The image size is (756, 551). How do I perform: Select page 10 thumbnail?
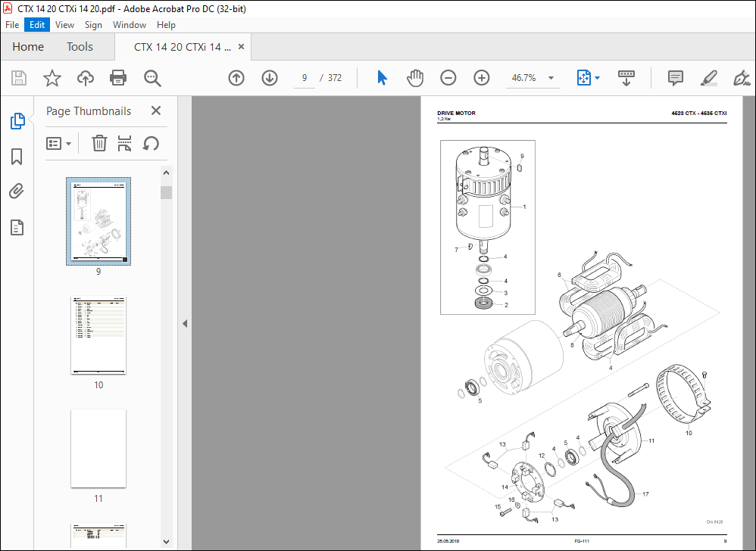click(98, 335)
